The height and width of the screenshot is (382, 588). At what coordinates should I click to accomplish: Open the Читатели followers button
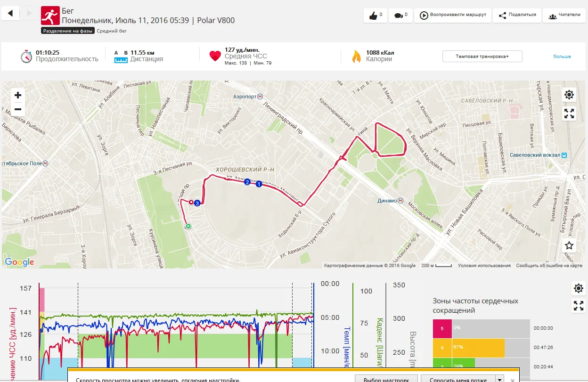pyautogui.click(x=564, y=15)
